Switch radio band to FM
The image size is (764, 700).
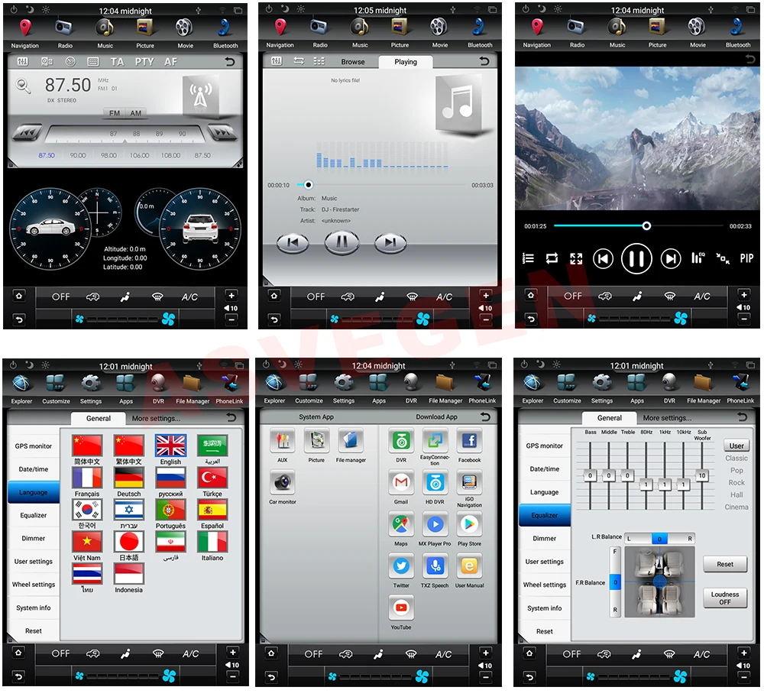[115, 113]
